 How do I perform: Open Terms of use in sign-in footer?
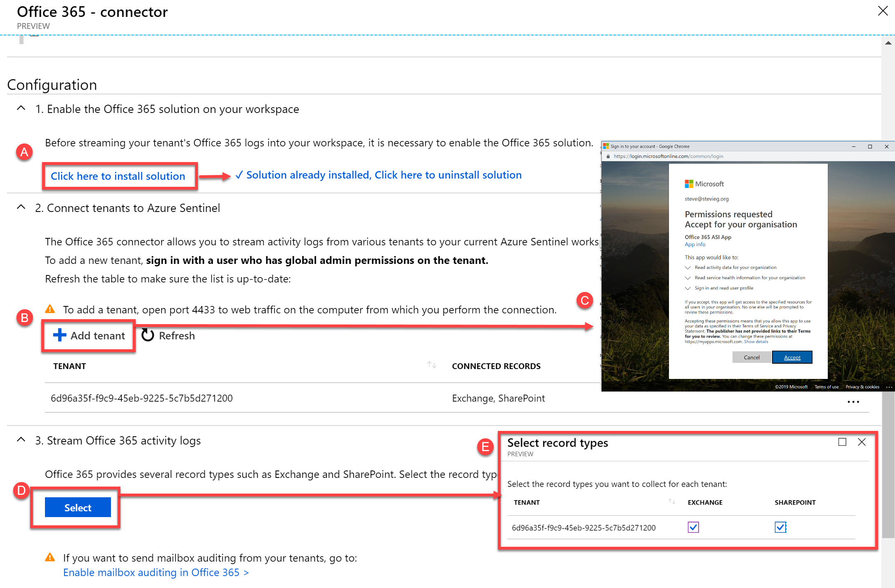pos(827,387)
